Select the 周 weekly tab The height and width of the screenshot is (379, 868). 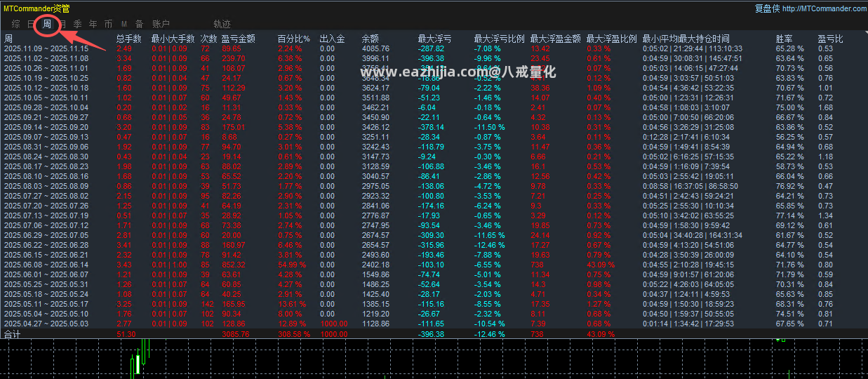pos(47,25)
